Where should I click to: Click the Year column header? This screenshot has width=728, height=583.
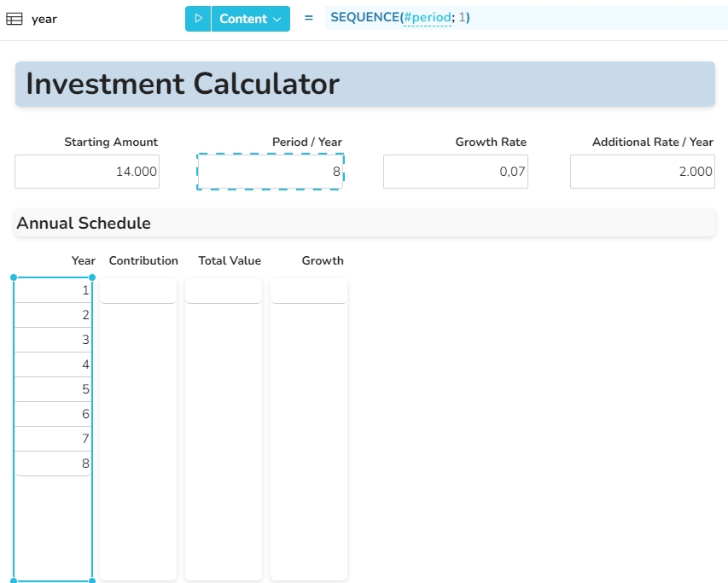click(x=83, y=260)
